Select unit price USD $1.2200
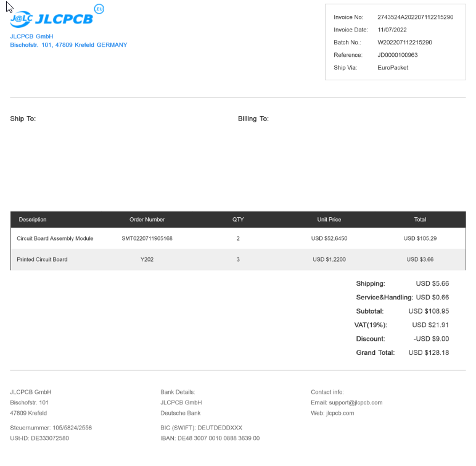 329,260
